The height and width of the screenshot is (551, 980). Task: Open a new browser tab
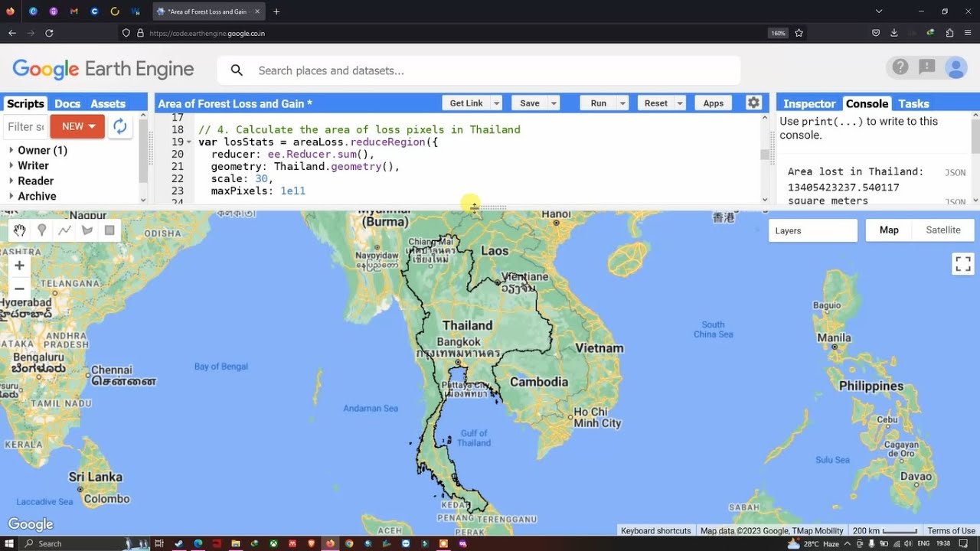(x=276, y=11)
